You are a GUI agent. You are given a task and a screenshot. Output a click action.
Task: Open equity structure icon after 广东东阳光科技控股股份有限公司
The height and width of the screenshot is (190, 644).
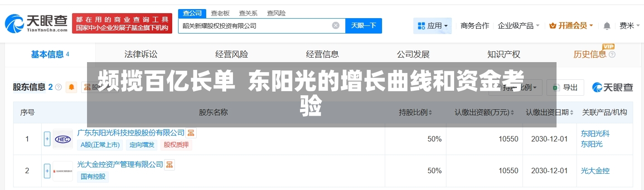(x=191, y=133)
